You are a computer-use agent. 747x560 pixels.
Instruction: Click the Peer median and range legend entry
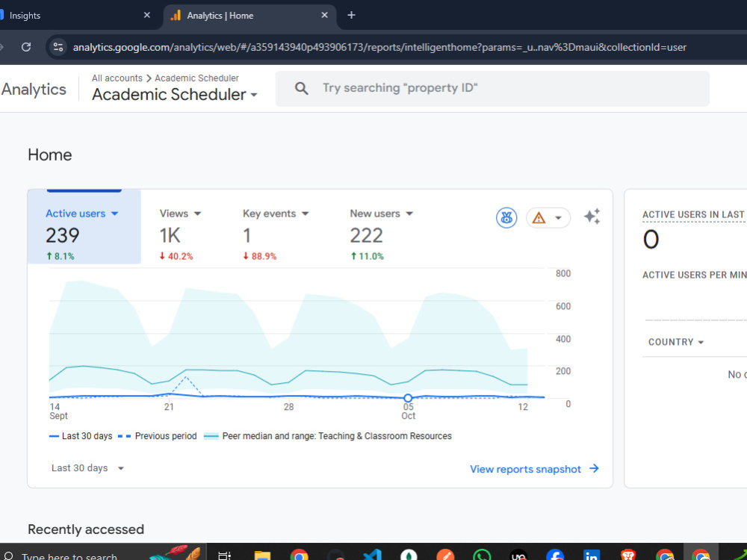[328, 436]
